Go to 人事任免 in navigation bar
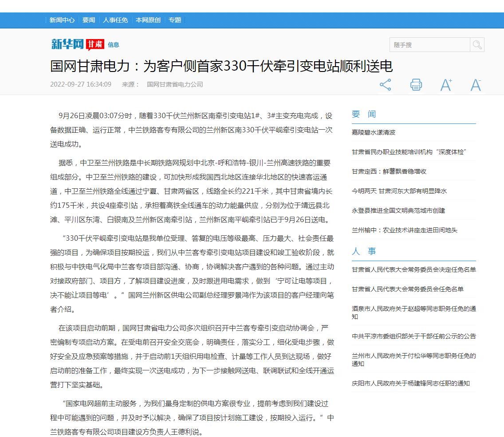504x437 pixels. 115,20
